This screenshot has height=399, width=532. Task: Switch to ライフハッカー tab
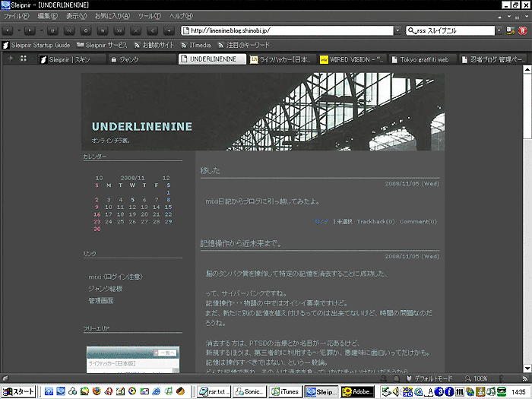tap(282, 59)
